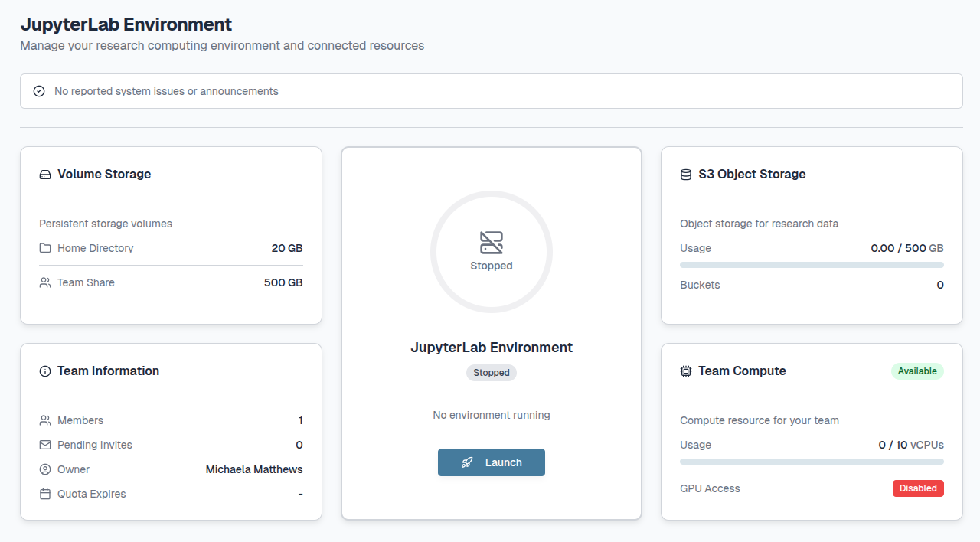Click the Members count row icon
Viewport: 980px width, 542px height.
click(45, 420)
